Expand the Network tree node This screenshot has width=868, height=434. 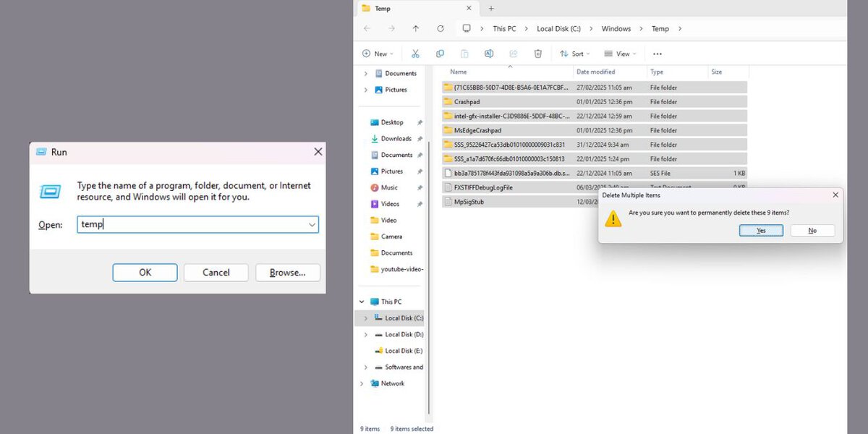click(x=362, y=383)
